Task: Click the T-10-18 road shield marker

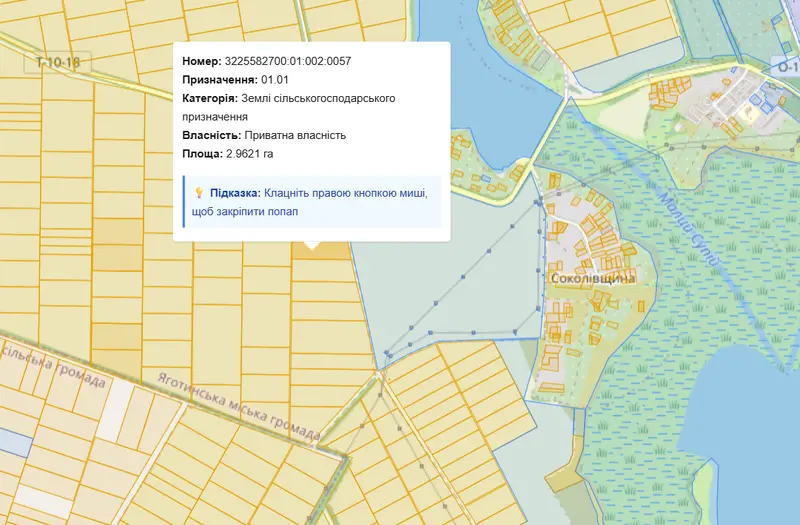Action: 58,63
